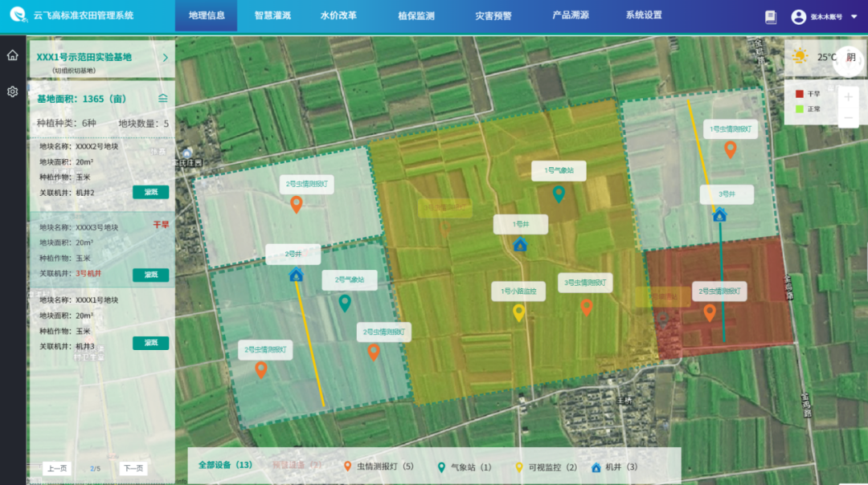This screenshot has height=485, width=868.
Task: Click the 云飞 system logo
Action: (18, 14)
